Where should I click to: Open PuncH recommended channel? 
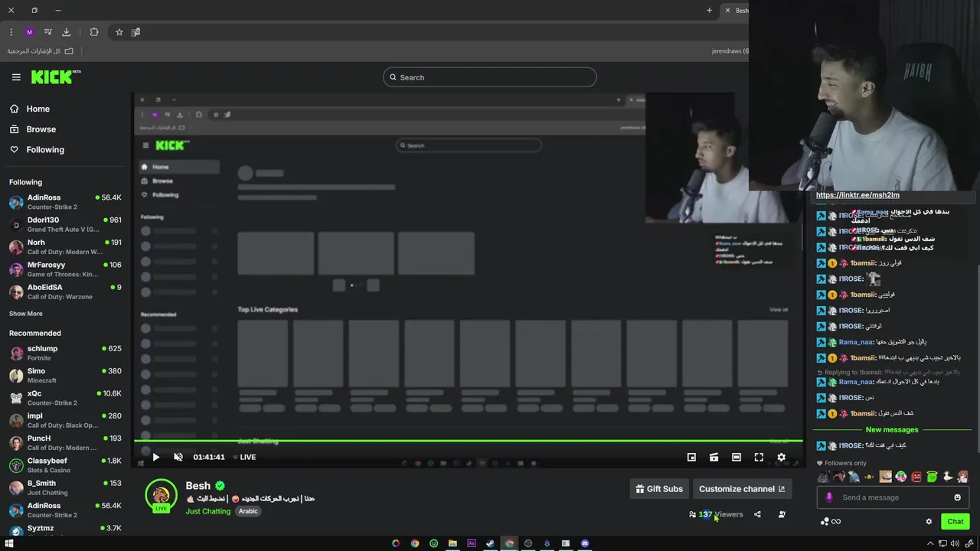point(65,443)
